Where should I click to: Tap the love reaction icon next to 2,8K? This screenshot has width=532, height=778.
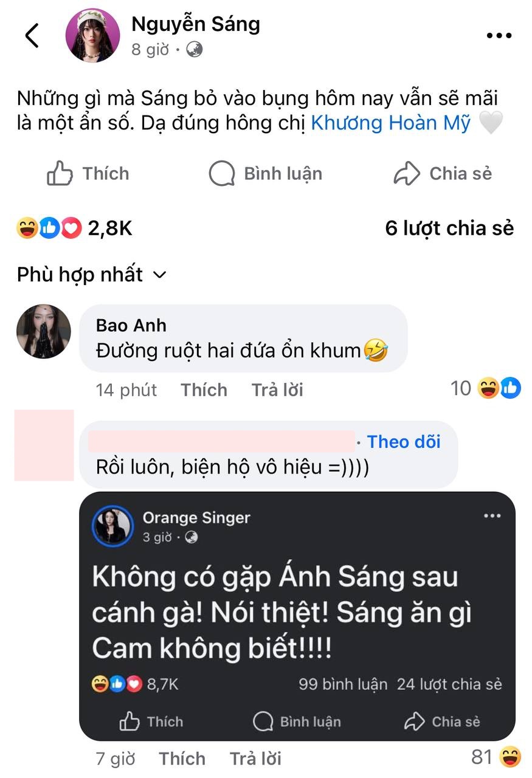pos(70,229)
